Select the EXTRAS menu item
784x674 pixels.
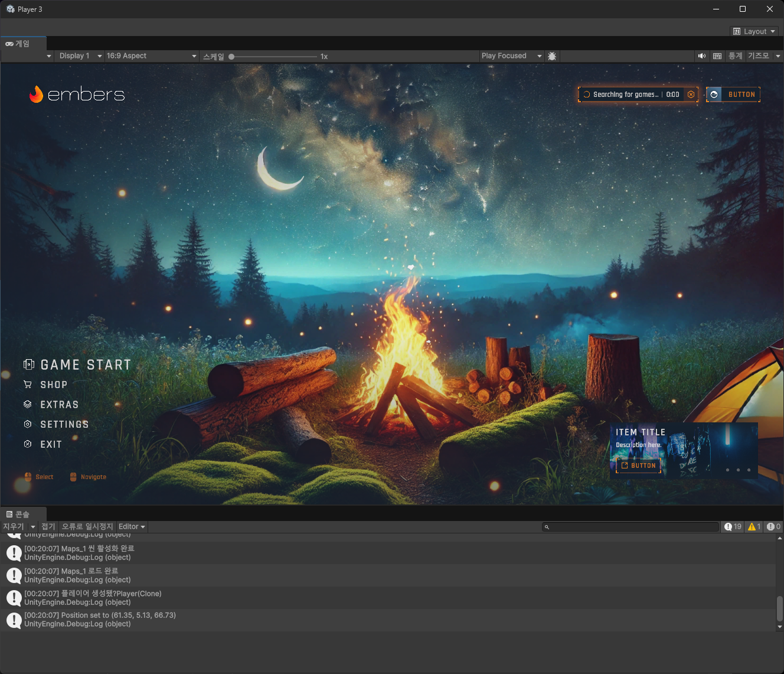[51, 405]
